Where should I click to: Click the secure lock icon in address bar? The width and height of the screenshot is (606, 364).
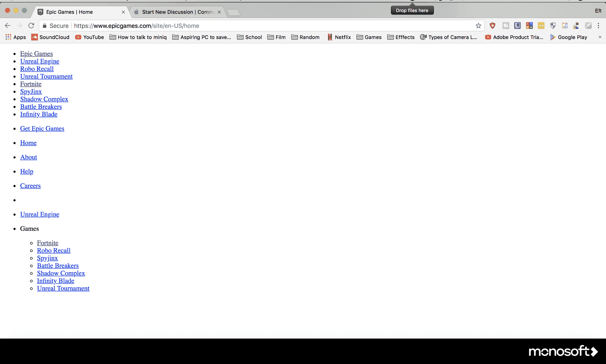pyautogui.click(x=46, y=26)
